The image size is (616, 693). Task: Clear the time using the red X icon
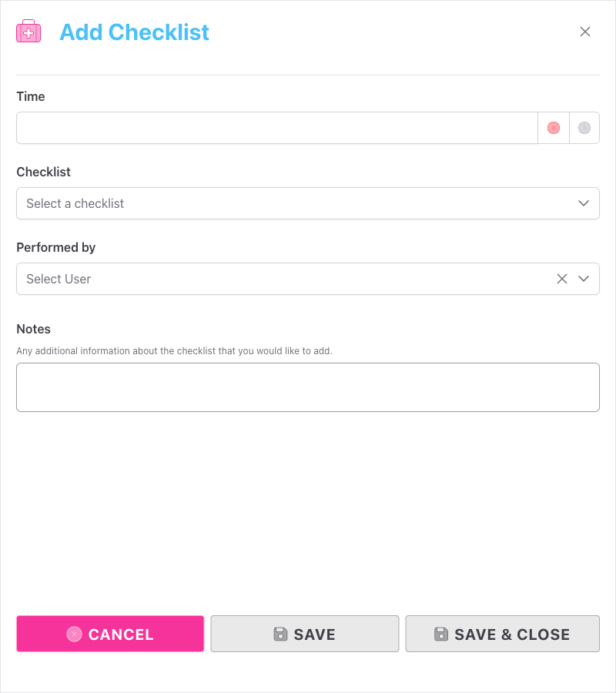tap(554, 127)
